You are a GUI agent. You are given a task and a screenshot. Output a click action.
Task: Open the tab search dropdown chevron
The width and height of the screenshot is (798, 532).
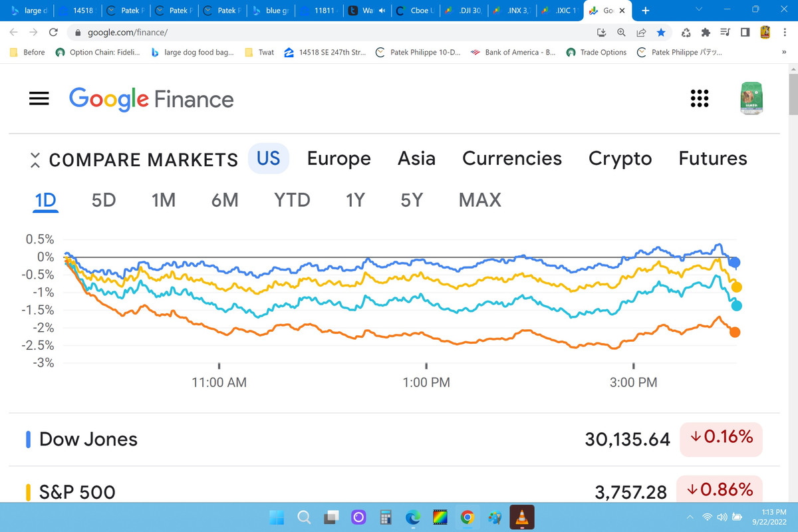(698, 11)
